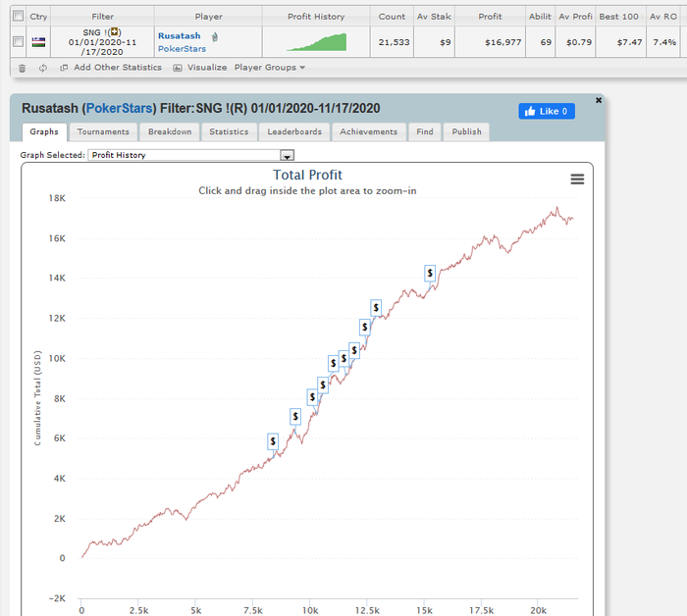Open the Publish tab
This screenshot has width=687, height=616.
(466, 131)
